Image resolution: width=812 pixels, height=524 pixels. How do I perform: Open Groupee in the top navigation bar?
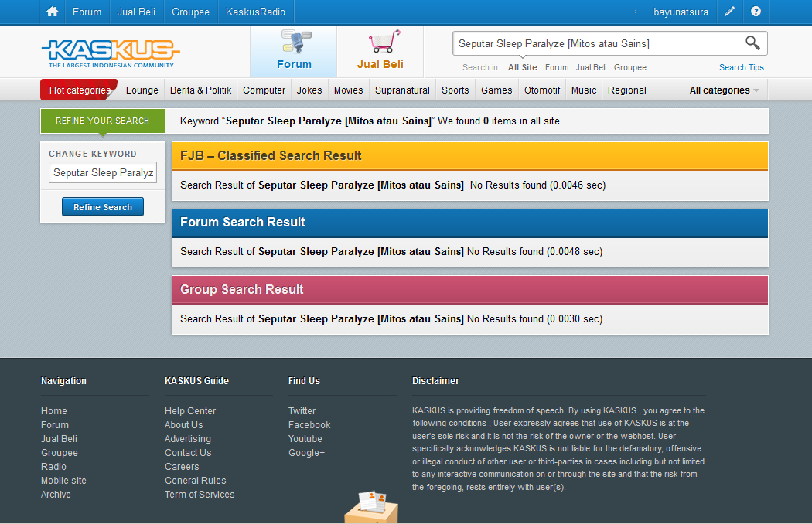pos(190,12)
